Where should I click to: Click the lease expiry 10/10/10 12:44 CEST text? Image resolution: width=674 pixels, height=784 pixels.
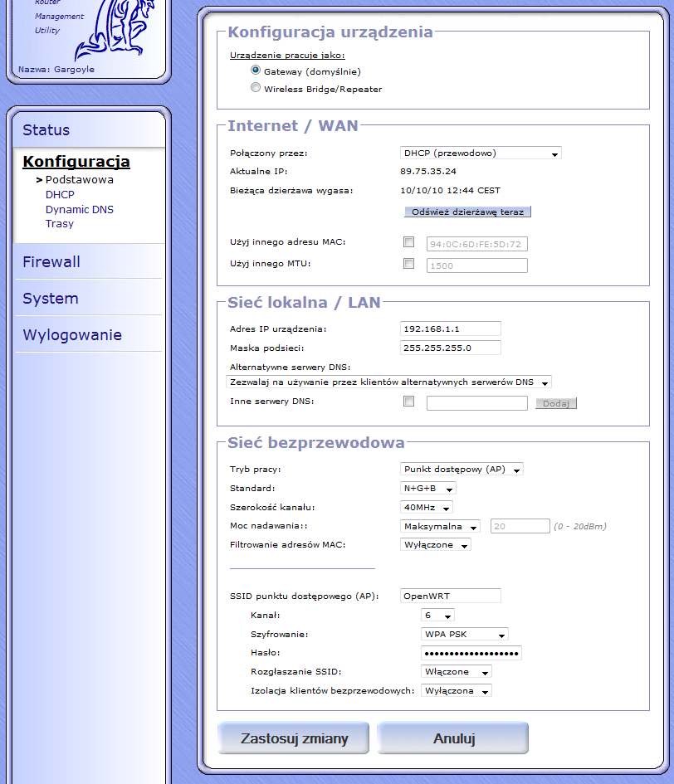pos(451,191)
